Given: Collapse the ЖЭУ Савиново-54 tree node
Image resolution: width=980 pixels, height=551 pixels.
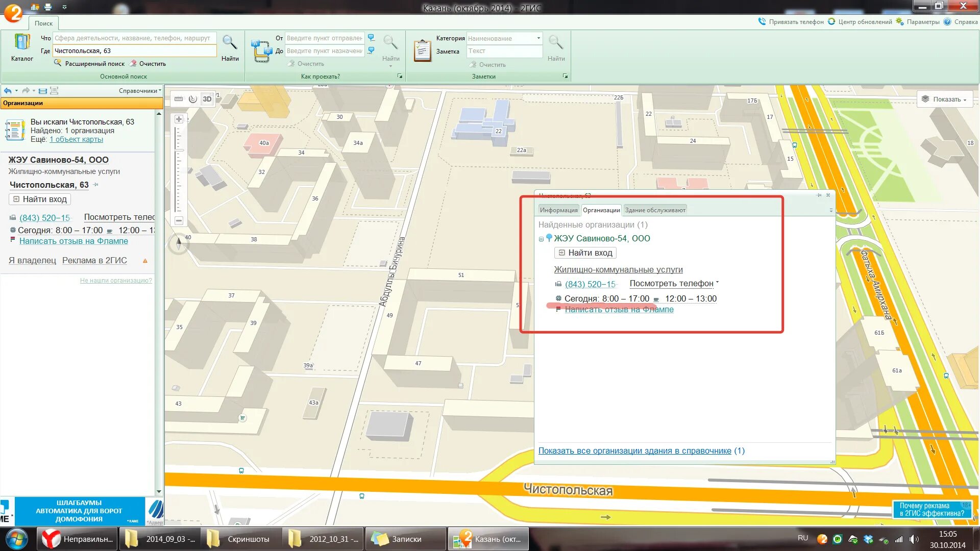Looking at the screenshot, I should (541, 239).
